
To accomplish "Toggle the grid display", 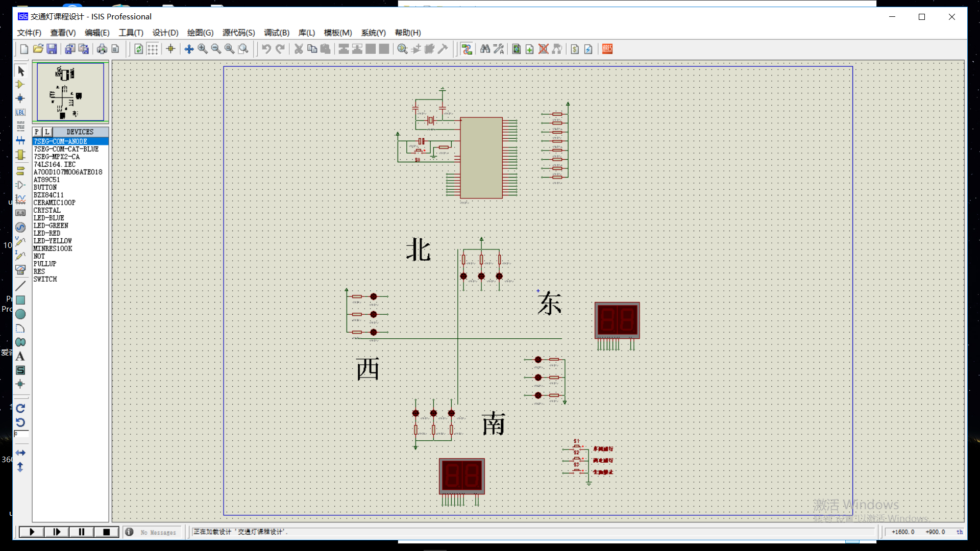I will pyautogui.click(x=153, y=49).
